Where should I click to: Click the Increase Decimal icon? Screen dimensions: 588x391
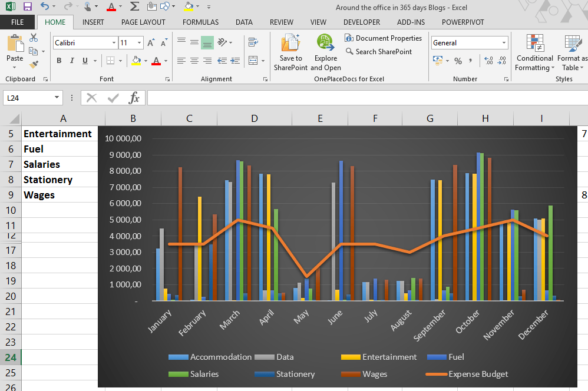click(488, 60)
